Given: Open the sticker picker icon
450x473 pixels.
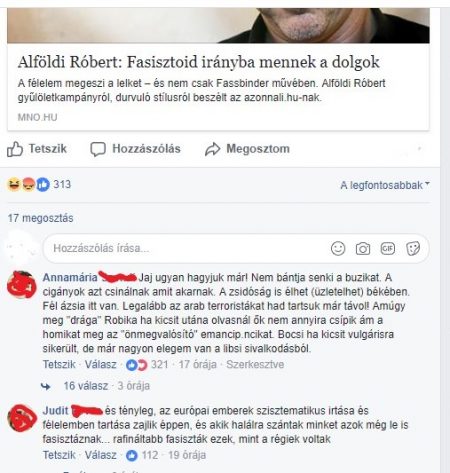Looking at the screenshot, I should coord(413,249).
